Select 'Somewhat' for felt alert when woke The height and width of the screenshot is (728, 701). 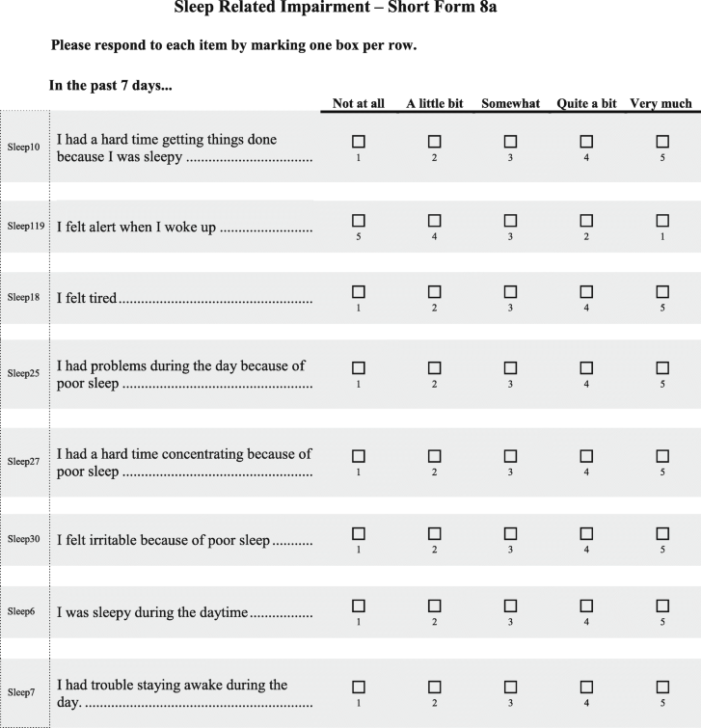pyautogui.click(x=510, y=221)
